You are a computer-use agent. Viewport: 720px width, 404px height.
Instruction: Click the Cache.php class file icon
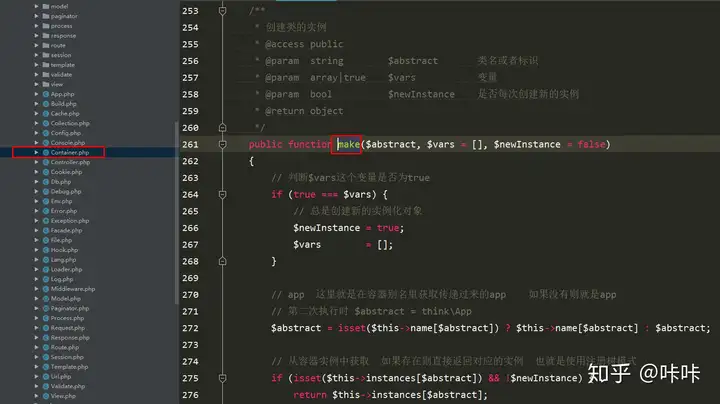46,113
